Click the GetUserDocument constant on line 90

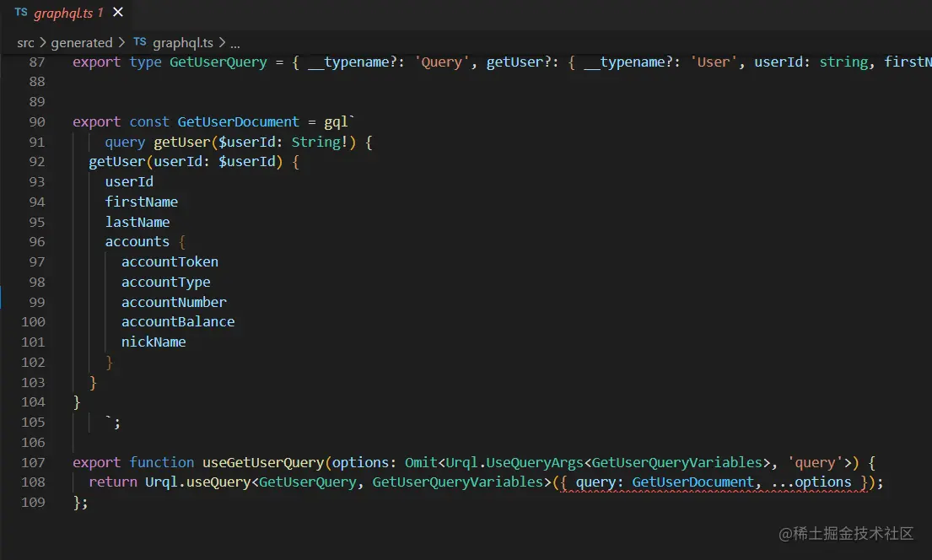[x=239, y=122]
